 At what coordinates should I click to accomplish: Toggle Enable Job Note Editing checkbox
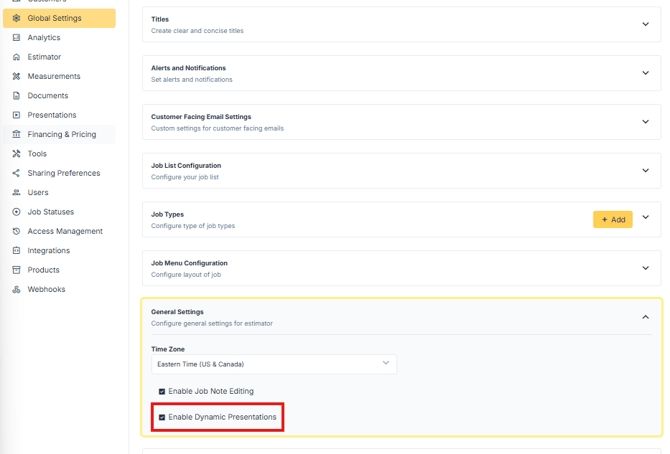[162, 392]
